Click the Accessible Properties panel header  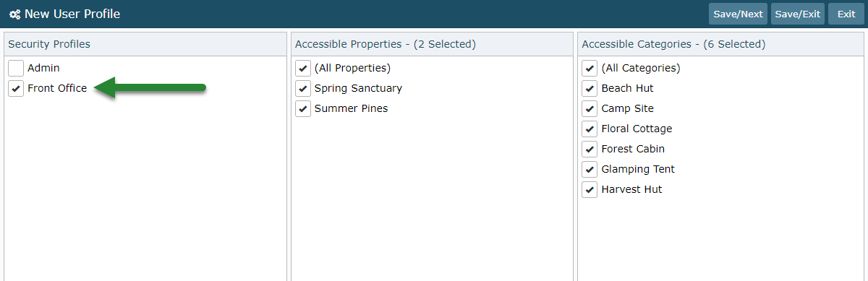432,44
